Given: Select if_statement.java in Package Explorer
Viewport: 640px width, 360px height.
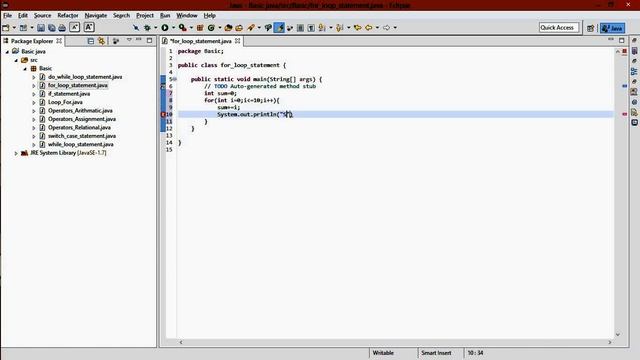Looking at the screenshot, I should [69, 94].
